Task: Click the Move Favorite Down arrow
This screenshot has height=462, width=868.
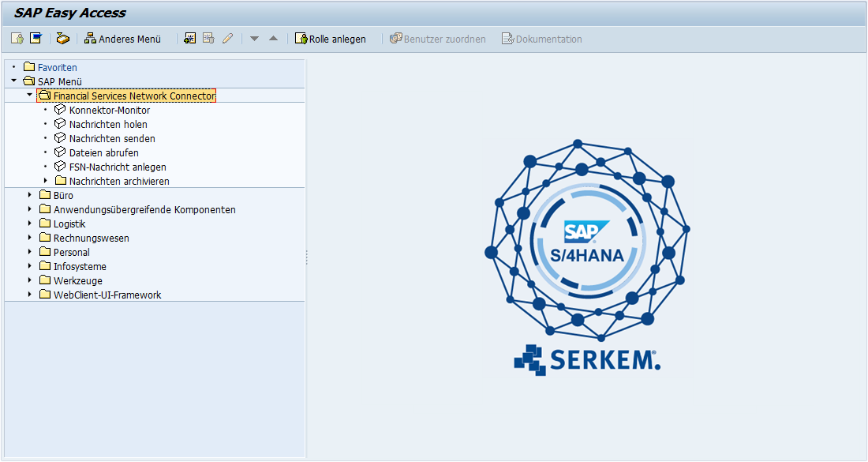Action: click(254, 39)
